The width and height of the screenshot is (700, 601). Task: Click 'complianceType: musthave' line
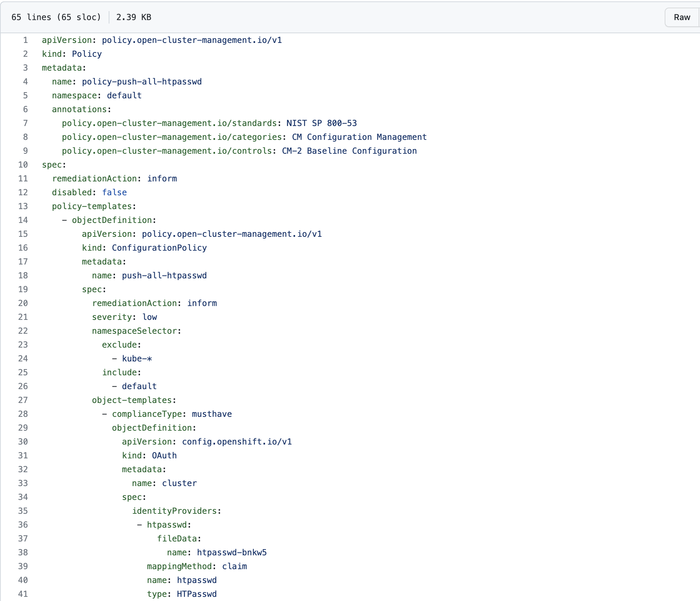tap(172, 414)
